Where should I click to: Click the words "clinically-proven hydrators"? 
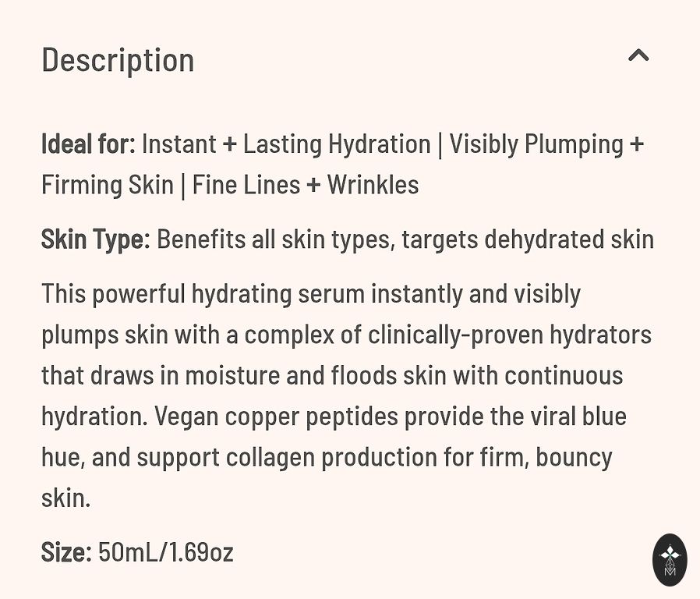[509, 335]
